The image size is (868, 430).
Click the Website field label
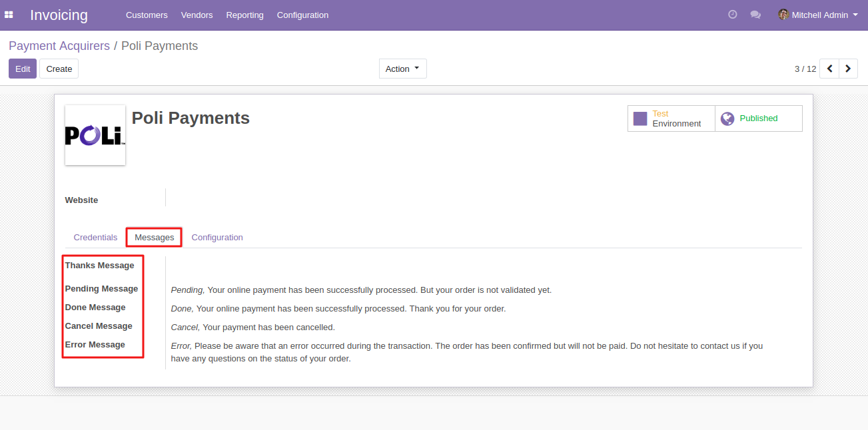[x=81, y=200]
